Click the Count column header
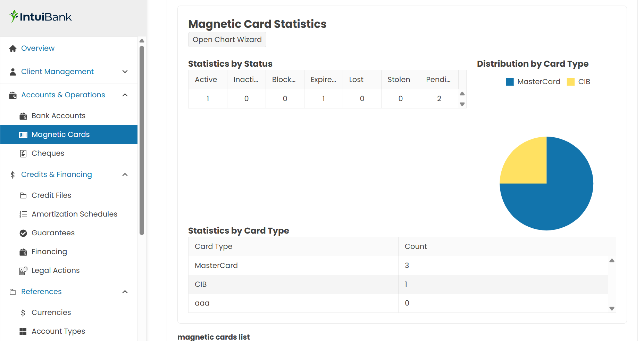 click(503, 246)
